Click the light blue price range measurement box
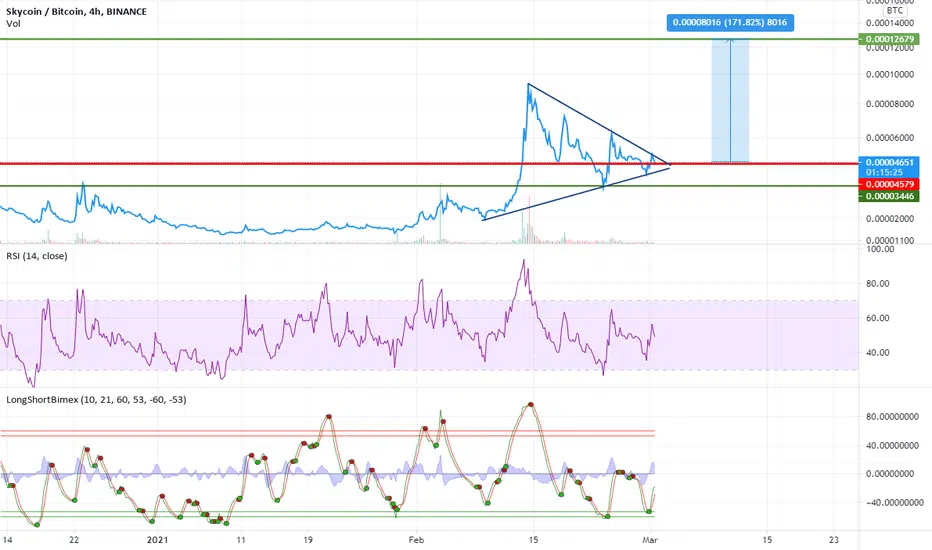 tap(730, 101)
